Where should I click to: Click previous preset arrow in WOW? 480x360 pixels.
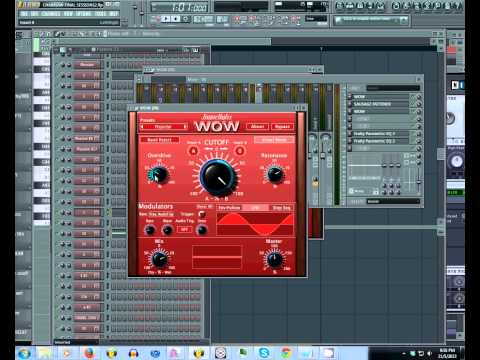[142, 127]
